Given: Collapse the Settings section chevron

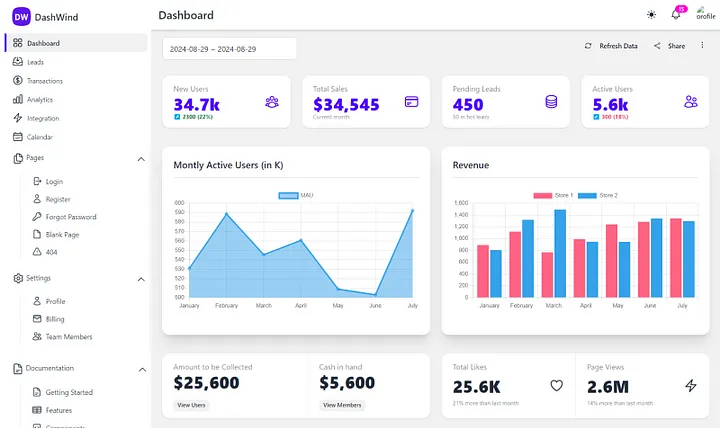Looking at the screenshot, I should [x=141, y=280].
